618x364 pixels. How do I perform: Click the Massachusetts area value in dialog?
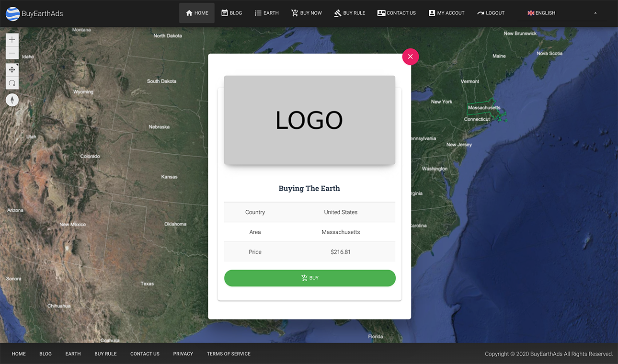(341, 232)
